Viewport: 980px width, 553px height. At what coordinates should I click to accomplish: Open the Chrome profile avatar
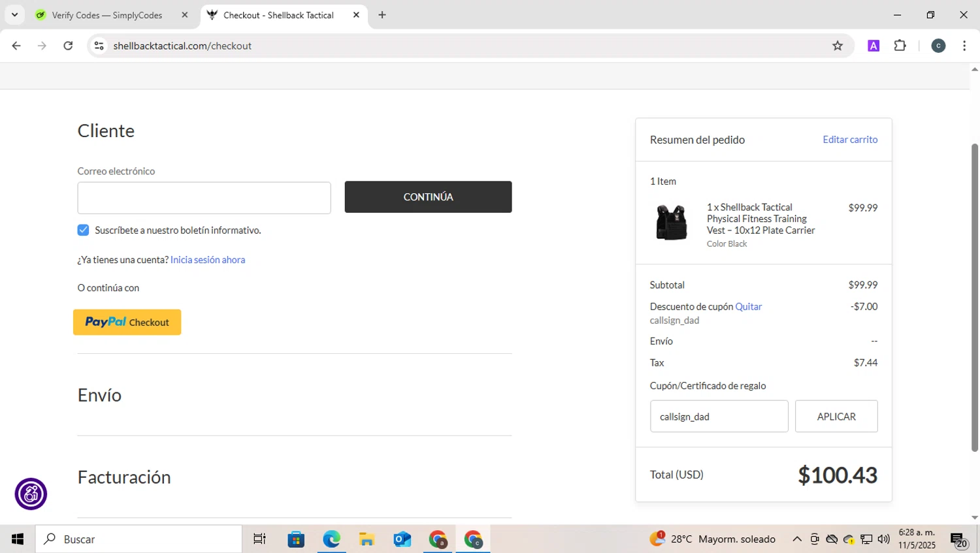pos(938,46)
